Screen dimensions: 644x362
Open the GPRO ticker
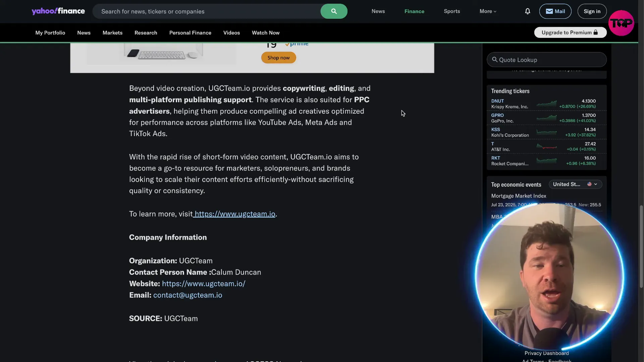point(497,115)
